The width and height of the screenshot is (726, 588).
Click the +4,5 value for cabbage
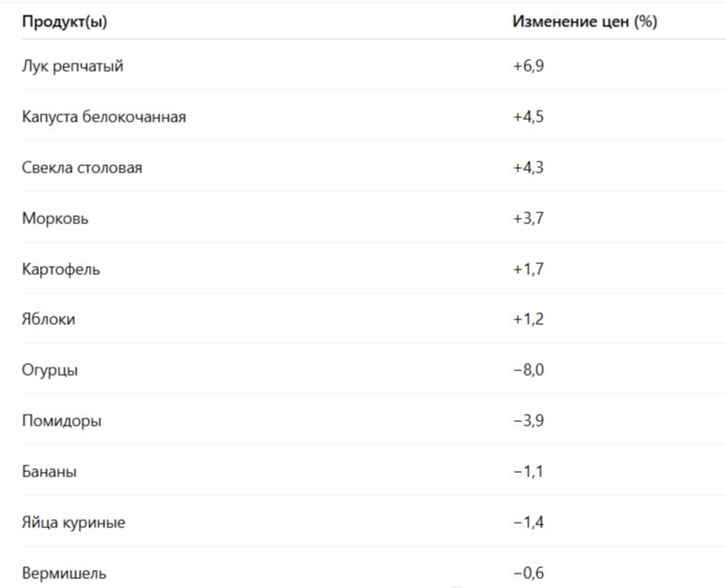point(528,117)
